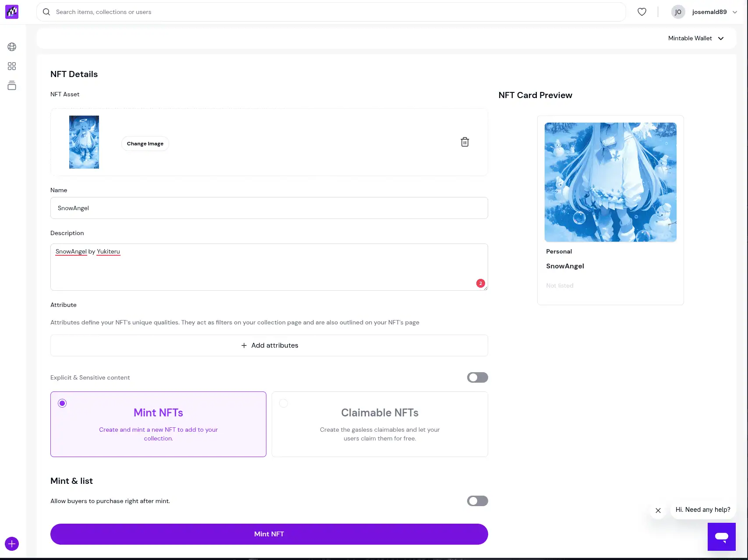The width and height of the screenshot is (748, 560).
Task: Click the purple plus create button
Action: [x=12, y=544]
